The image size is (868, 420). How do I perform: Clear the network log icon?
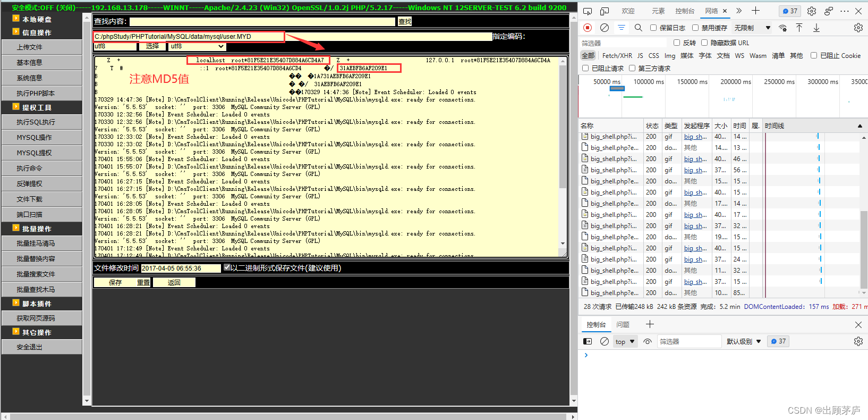[x=605, y=28]
